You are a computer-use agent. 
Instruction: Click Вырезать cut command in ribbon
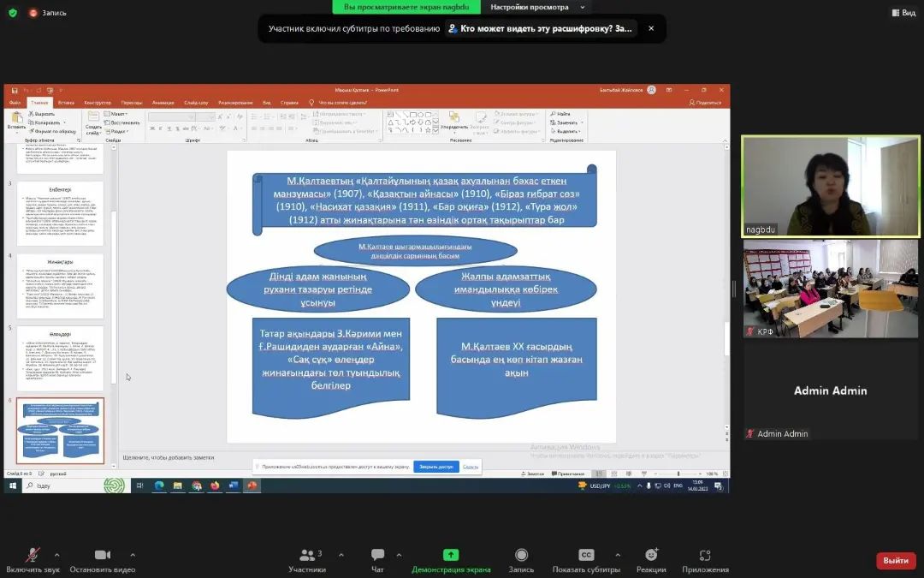tap(42, 114)
